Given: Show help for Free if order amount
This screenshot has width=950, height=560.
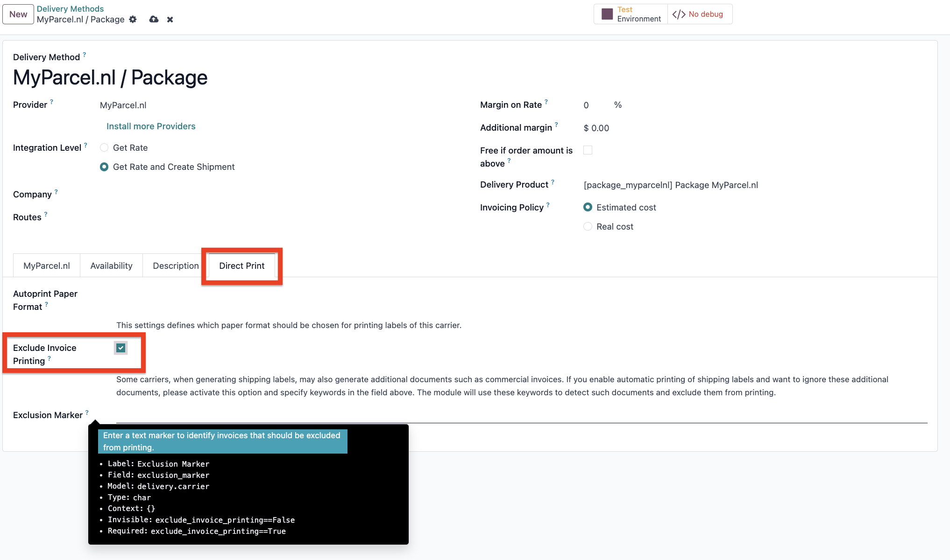Looking at the screenshot, I should coord(509,161).
